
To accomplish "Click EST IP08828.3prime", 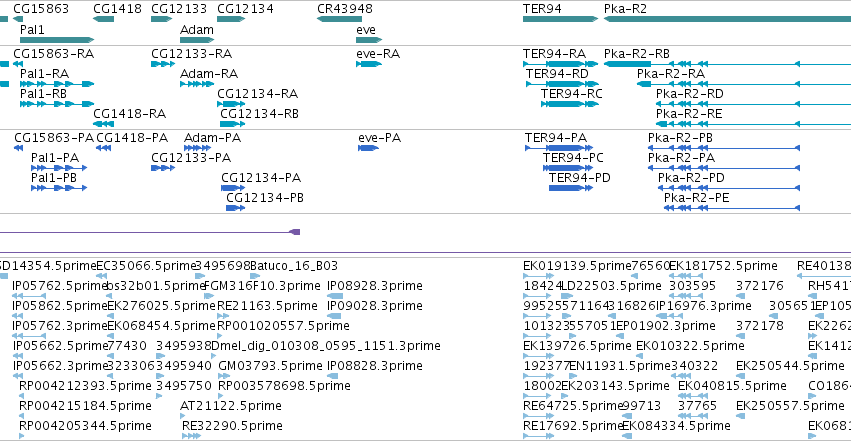I will pyautogui.click(x=374, y=366).
